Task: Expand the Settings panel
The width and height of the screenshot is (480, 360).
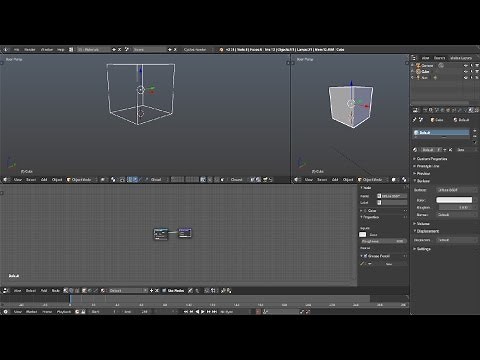Action: (422, 249)
